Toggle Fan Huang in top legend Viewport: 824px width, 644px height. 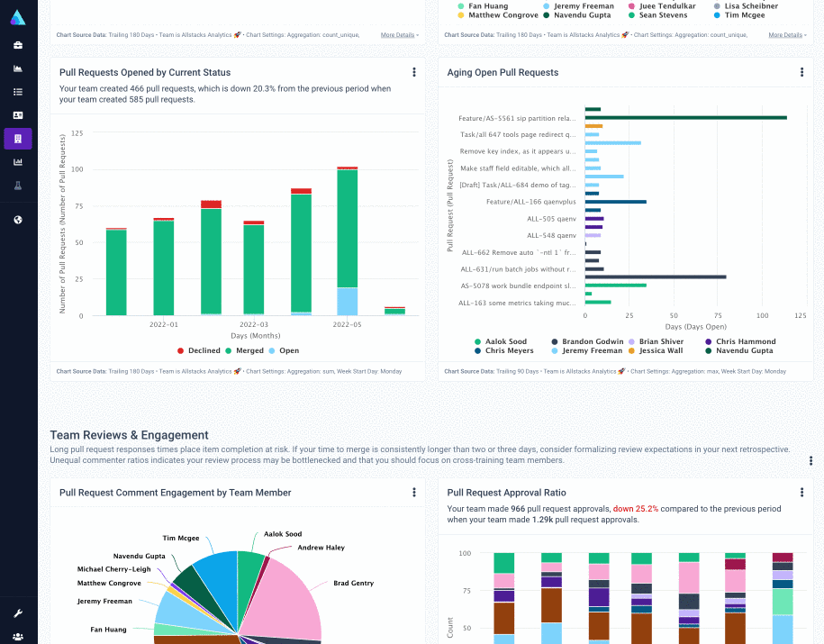pos(483,5)
